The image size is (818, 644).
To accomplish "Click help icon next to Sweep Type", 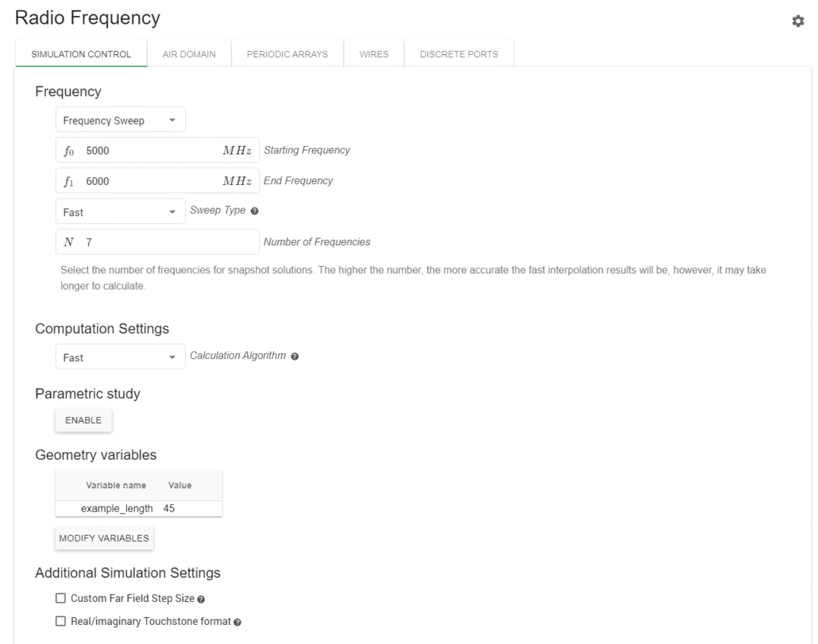I will tap(255, 211).
